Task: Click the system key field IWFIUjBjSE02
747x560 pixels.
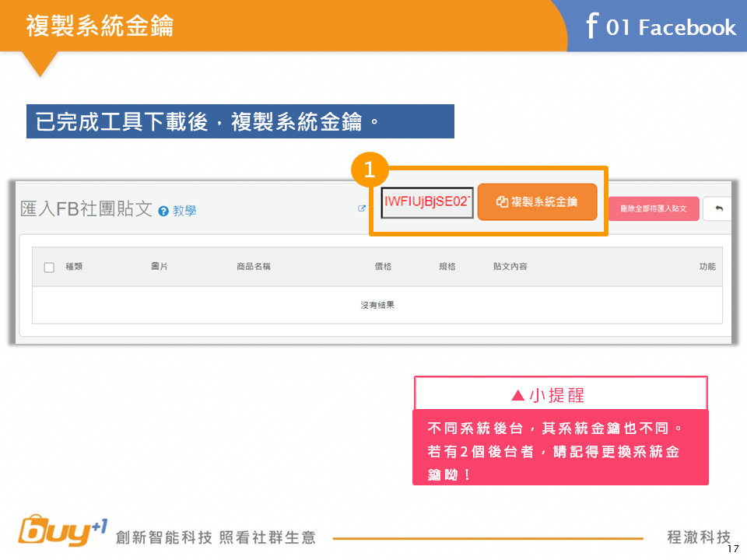Action: (427, 202)
